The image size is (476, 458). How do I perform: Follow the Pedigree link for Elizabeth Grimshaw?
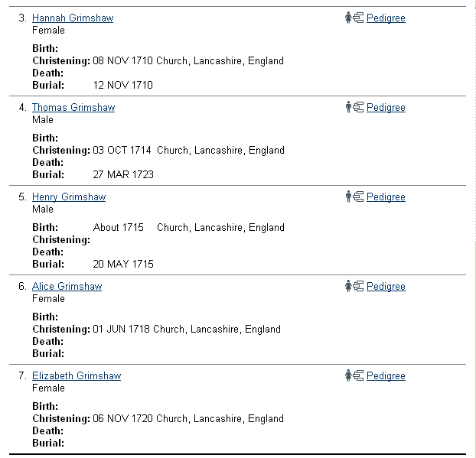coord(386,375)
